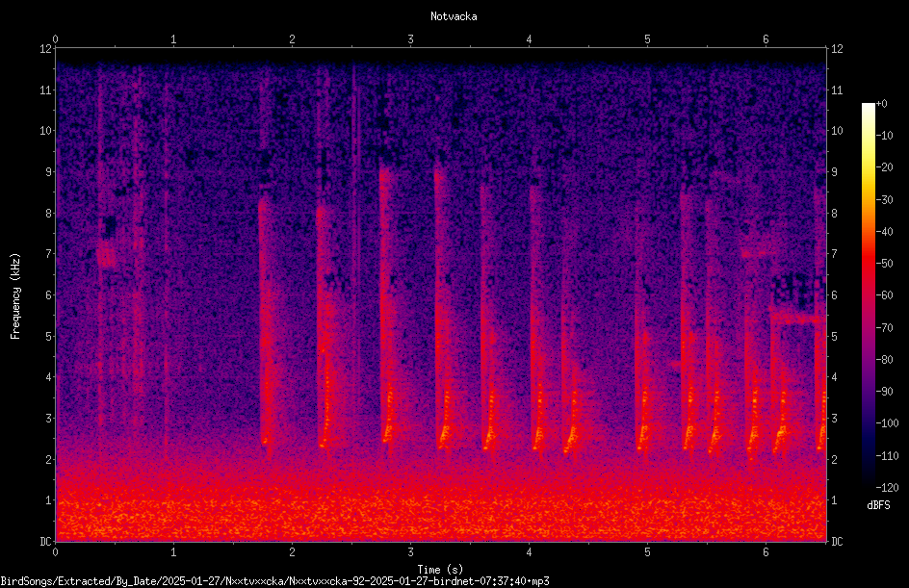The image size is (909, 588).
Task: Click the Notvacka title at top
Action: pyautogui.click(x=454, y=16)
